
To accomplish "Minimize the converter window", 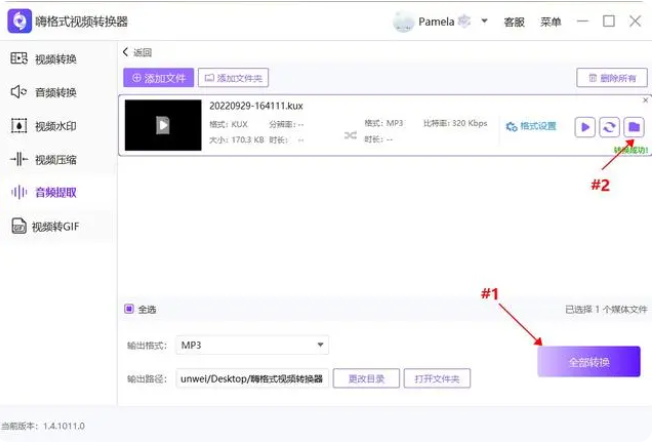I will pos(582,21).
